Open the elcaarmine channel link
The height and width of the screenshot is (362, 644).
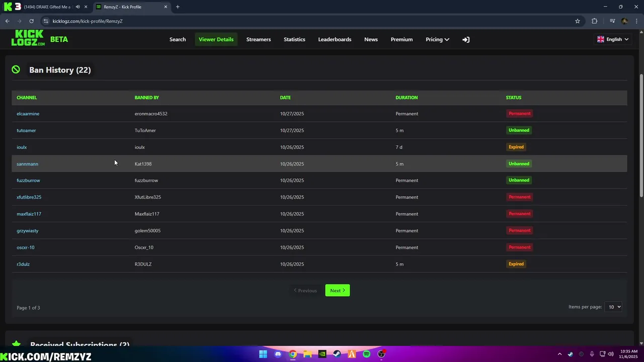coord(28,114)
